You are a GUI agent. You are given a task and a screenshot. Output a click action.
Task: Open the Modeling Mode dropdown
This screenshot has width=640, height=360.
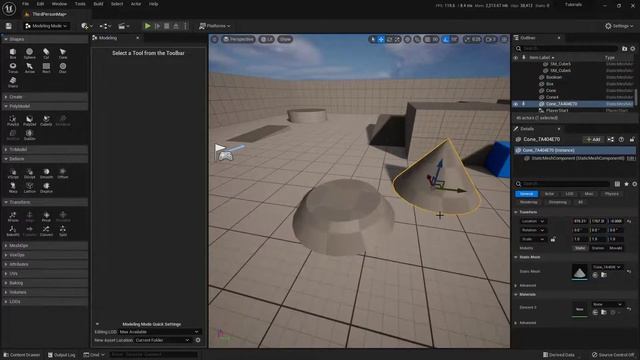46,26
